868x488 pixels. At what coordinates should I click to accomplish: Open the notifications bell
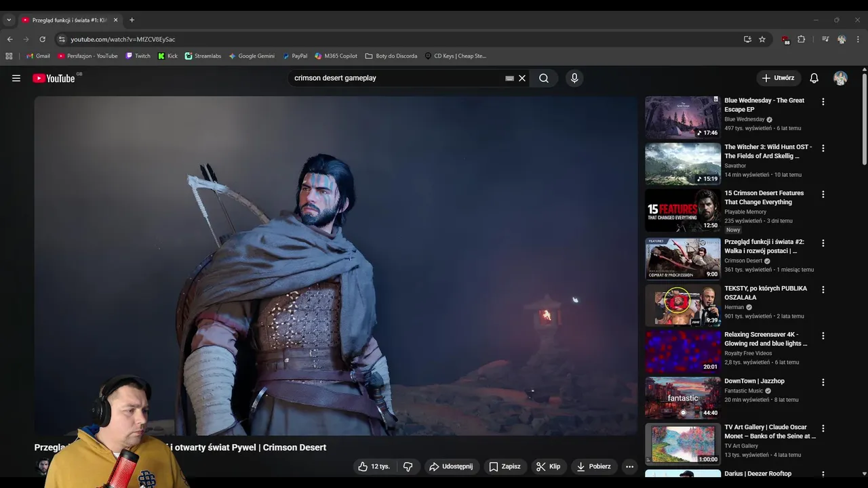814,78
